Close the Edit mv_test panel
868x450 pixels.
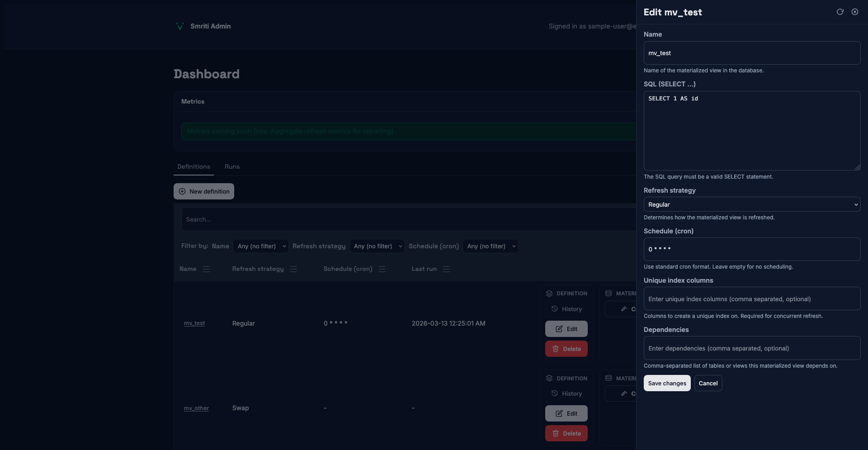coord(854,12)
